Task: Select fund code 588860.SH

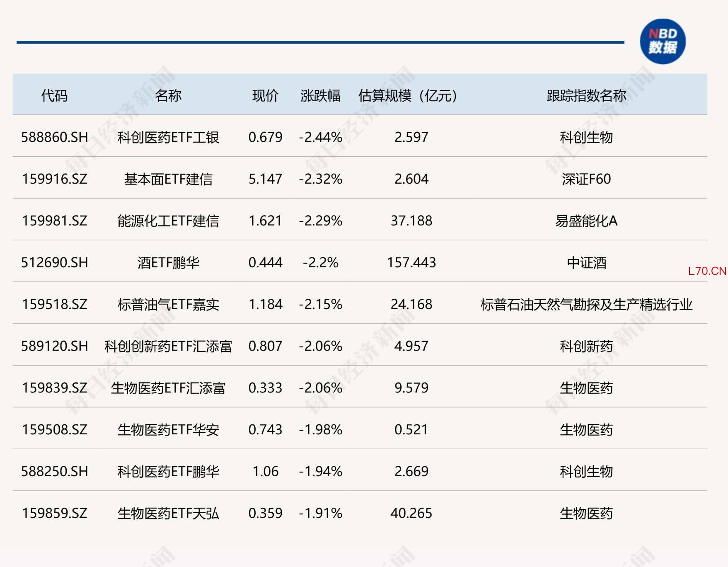Action: (x=55, y=137)
